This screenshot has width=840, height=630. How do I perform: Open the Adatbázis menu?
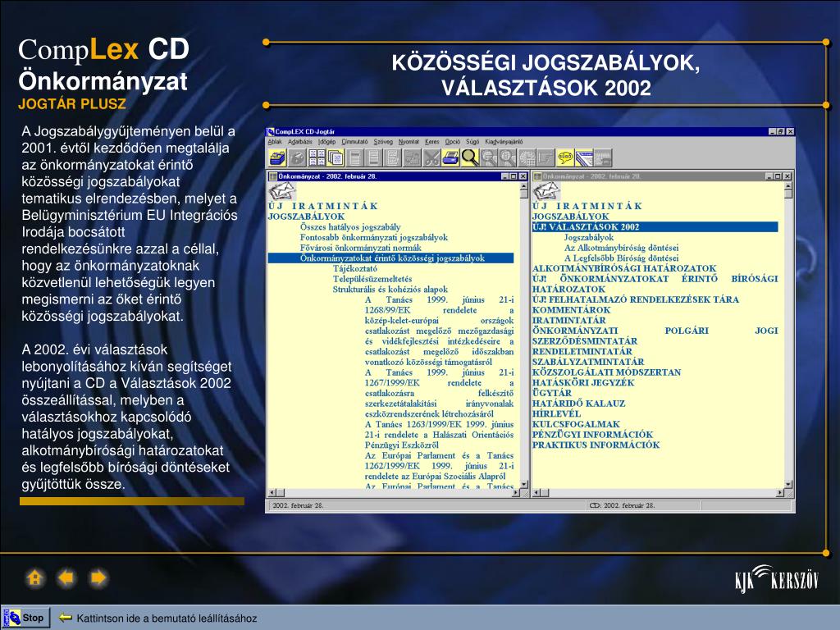coord(300,142)
